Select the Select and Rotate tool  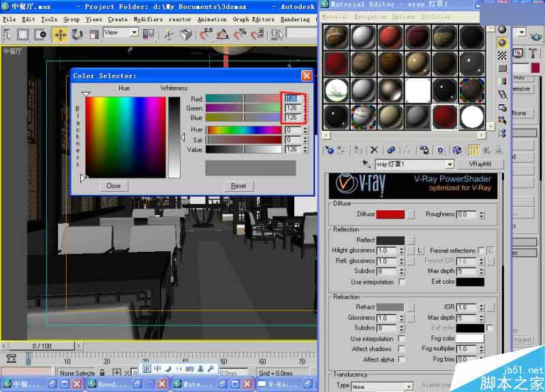pos(76,34)
